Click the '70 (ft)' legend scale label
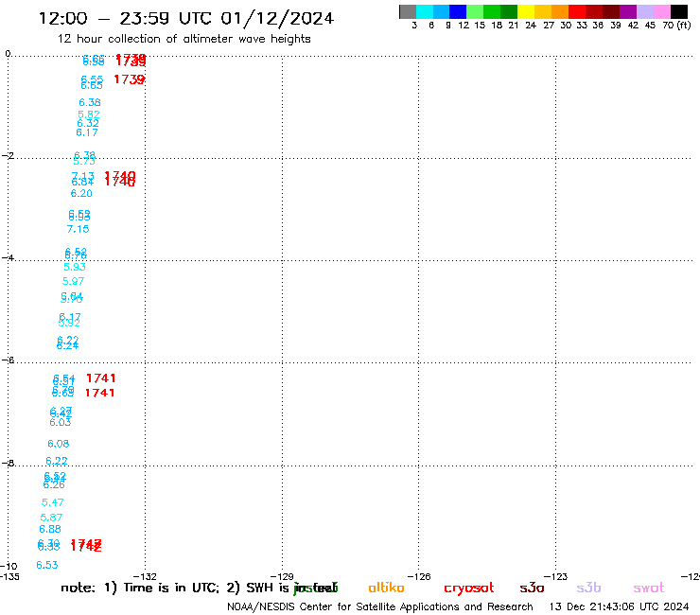Screen dimensions: 700x615 [x=676, y=26]
